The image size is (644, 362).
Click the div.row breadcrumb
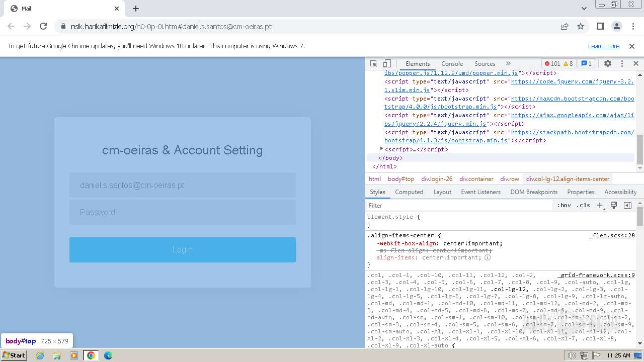(510, 179)
